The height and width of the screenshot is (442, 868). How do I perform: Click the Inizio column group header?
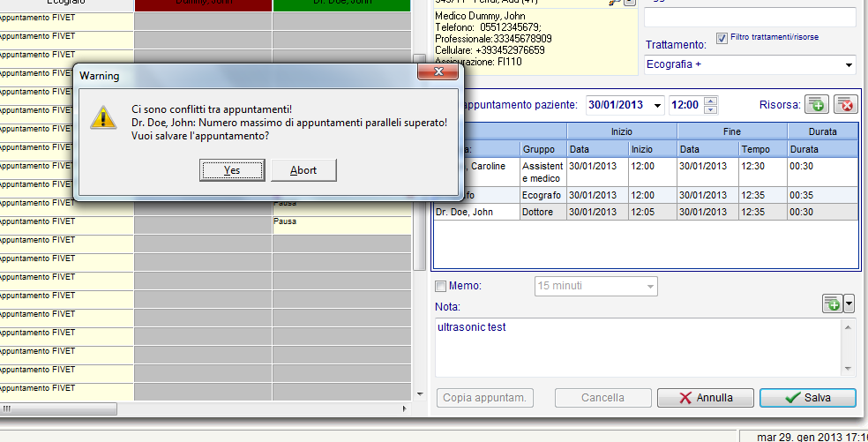622,131
